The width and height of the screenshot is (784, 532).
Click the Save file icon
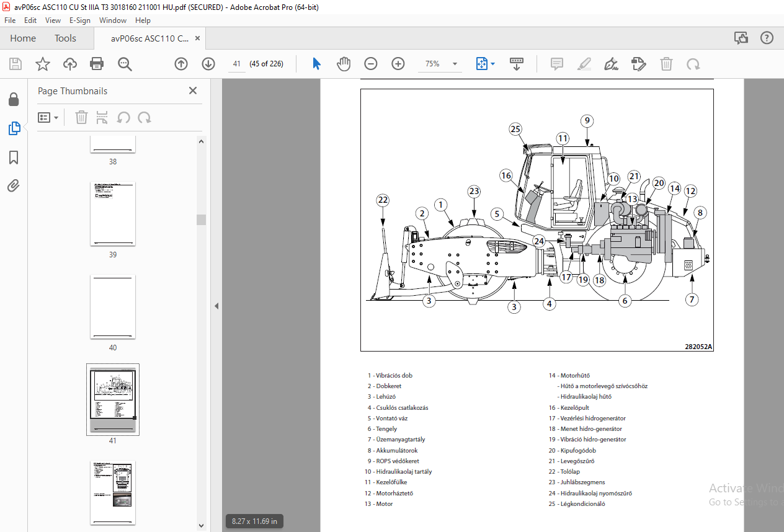click(x=16, y=64)
